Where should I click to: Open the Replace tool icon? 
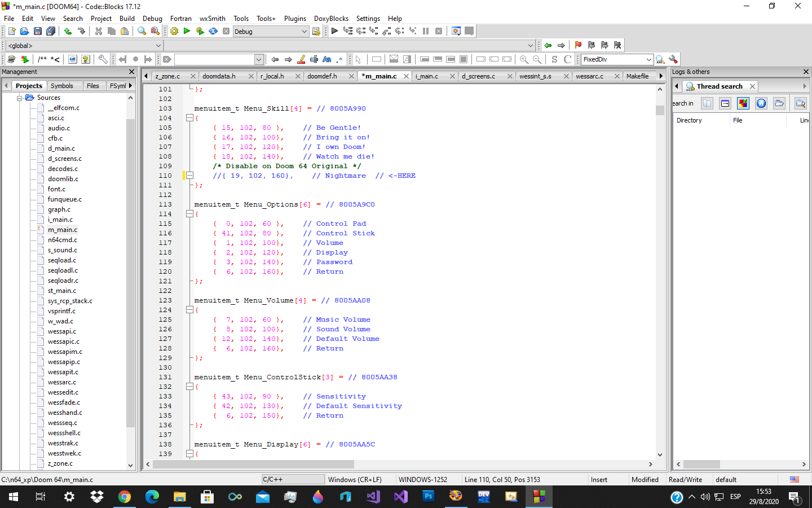pyautogui.click(x=155, y=31)
